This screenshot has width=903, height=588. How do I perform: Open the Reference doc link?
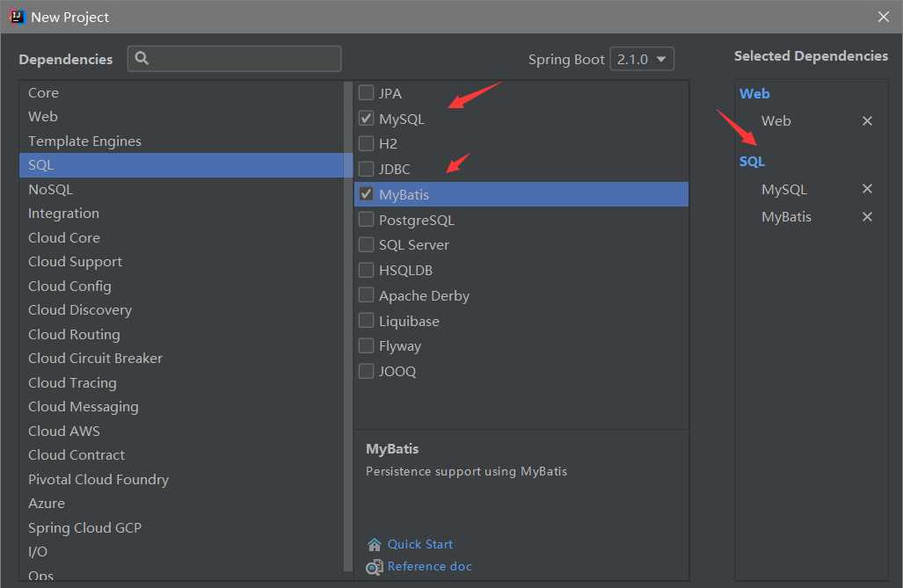(430, 567)
